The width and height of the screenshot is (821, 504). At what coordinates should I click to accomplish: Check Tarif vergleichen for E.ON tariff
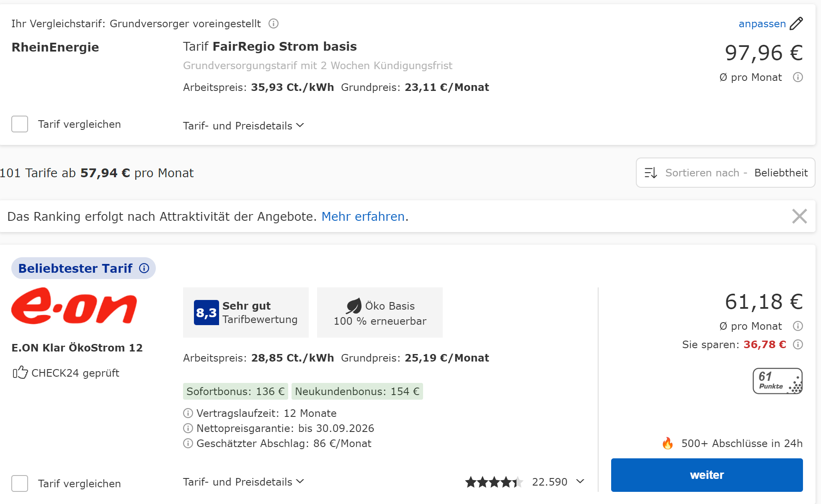tap(20, 483)
